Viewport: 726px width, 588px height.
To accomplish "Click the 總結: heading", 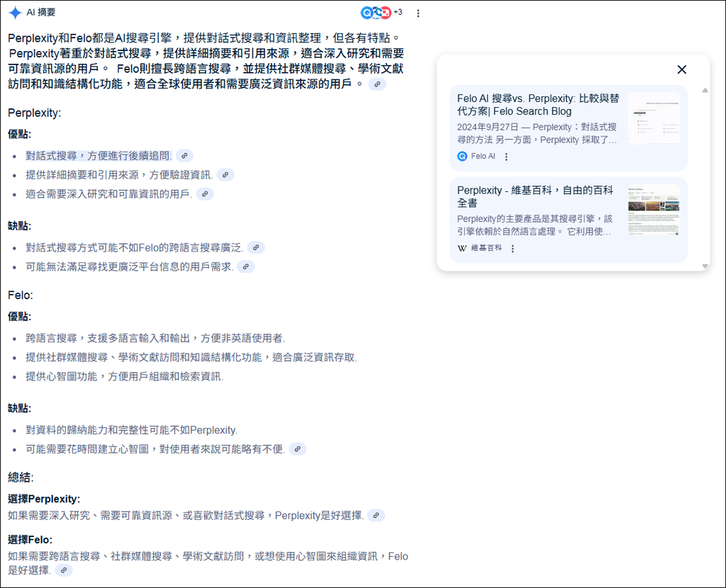I will [x=21, y=477].
